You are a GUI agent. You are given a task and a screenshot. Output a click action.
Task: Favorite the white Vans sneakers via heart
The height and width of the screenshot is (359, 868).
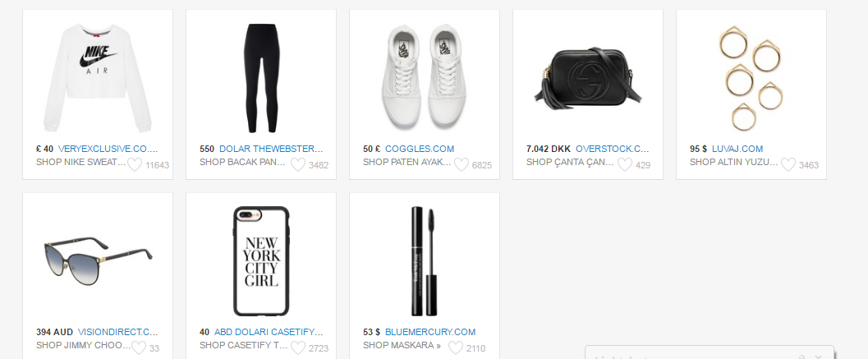pyautogui.click(x=462, y=164)
